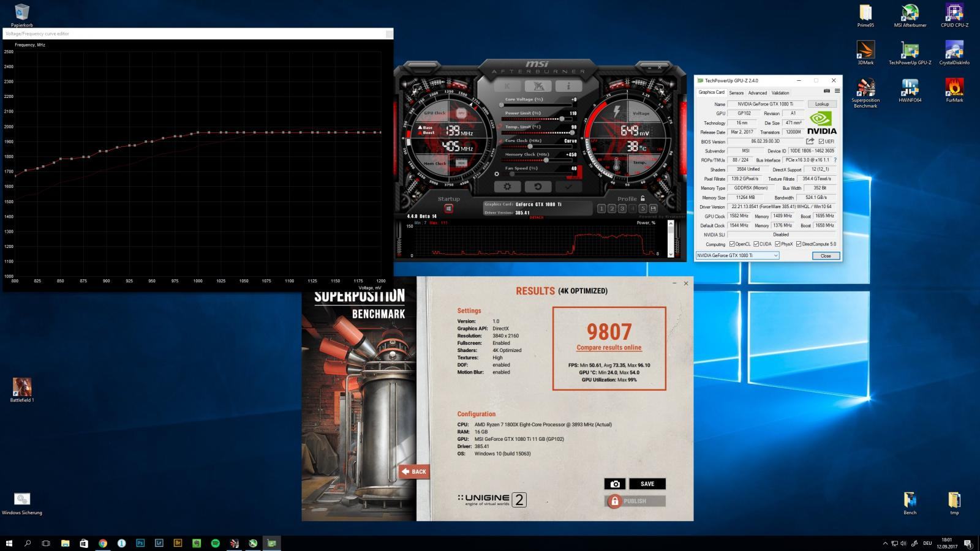The image size is (980, 551).
Task: Toggle fan speed auto gear icon in Afterburner
Action: (497, 174)
